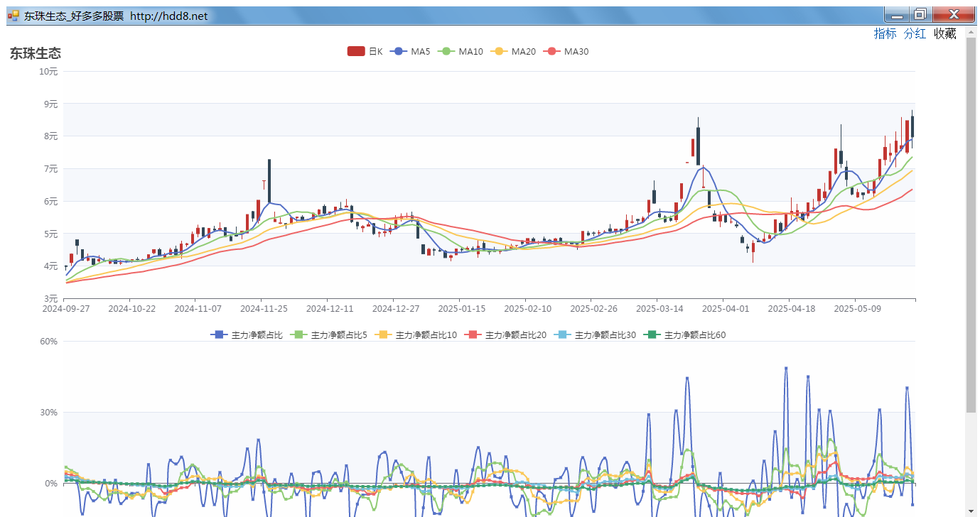Hide the 主力净额占比5 series
The image size is (980, 517).
coord(328,334)
